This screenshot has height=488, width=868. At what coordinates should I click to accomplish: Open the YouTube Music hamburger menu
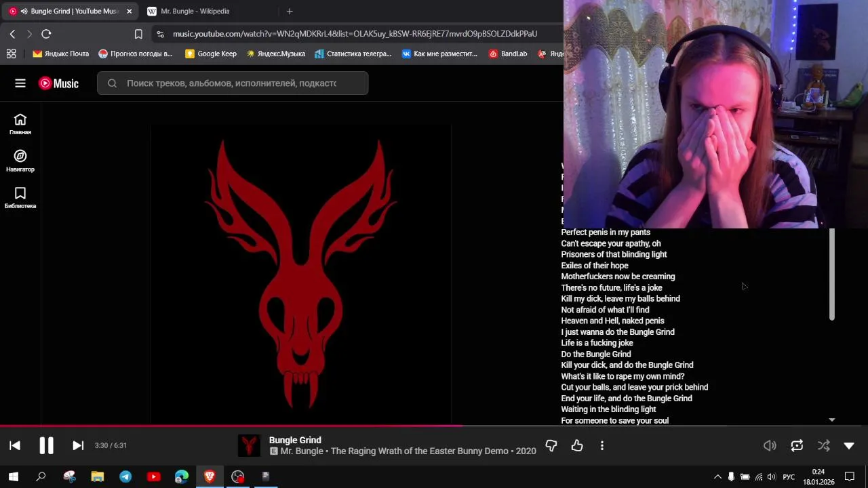[20, 83]
